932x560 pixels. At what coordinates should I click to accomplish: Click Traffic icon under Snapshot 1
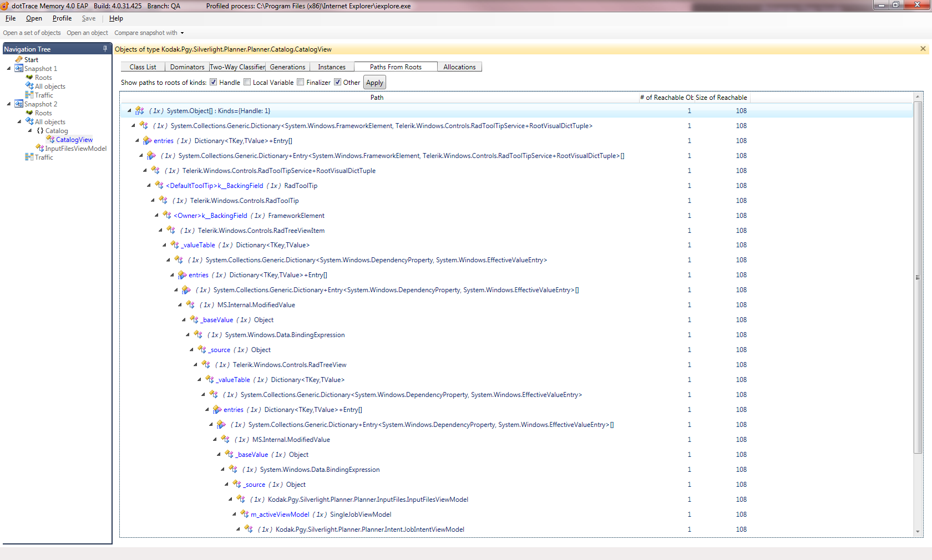(x=29, y=95)
